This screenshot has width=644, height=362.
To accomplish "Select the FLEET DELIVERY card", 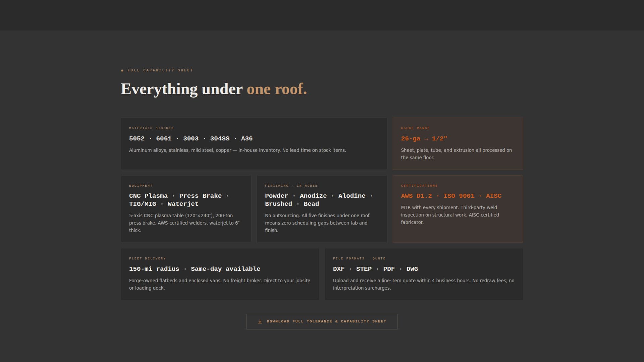I will 220,274.
